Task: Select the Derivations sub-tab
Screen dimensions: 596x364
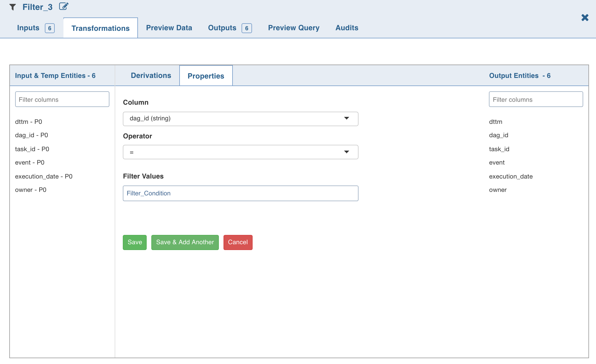Action: [x=151, y=76]
